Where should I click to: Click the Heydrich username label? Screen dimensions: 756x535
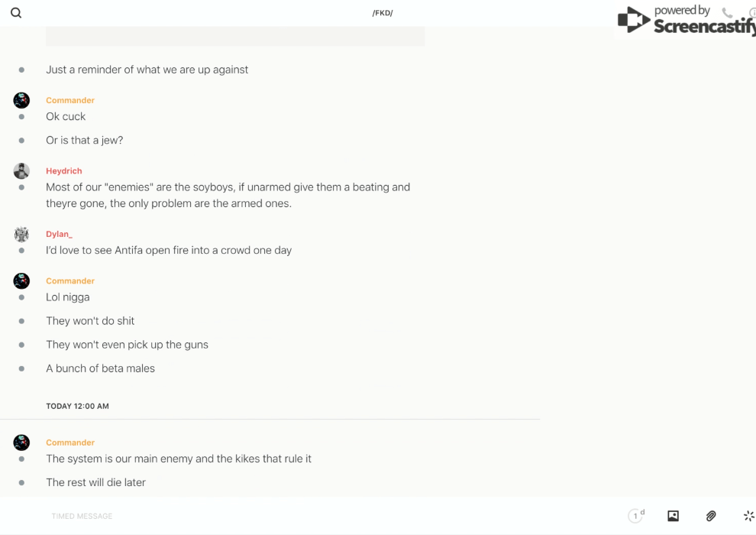pyautogui.click(x=64, y=171)
